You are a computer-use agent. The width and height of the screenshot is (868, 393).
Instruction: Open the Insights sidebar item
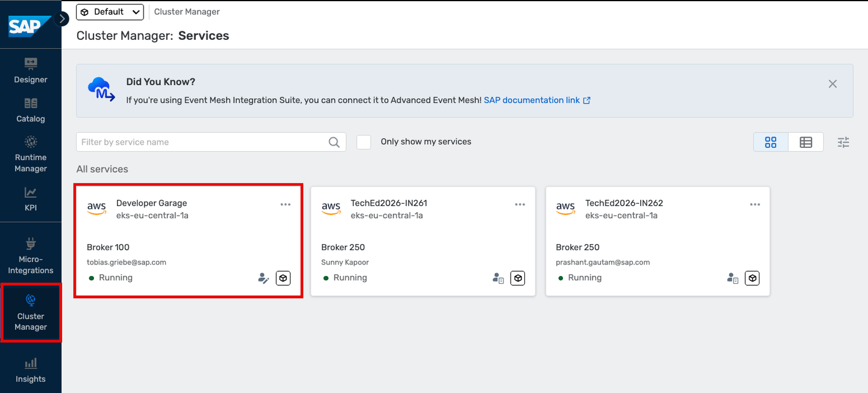click(x=31, y=370)
